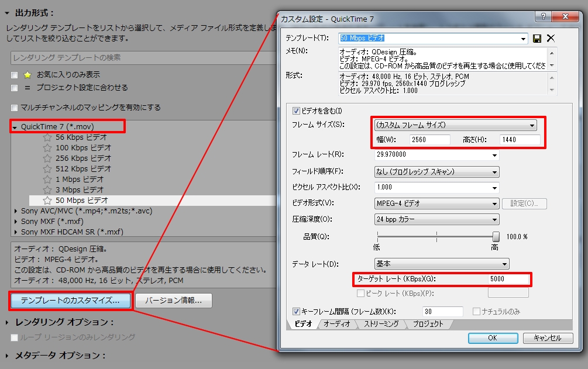The image size is (588, 369).
Task: Uncheck ビデオを含む checkbox
Action: pyautogui.click(x=296, y=111)
